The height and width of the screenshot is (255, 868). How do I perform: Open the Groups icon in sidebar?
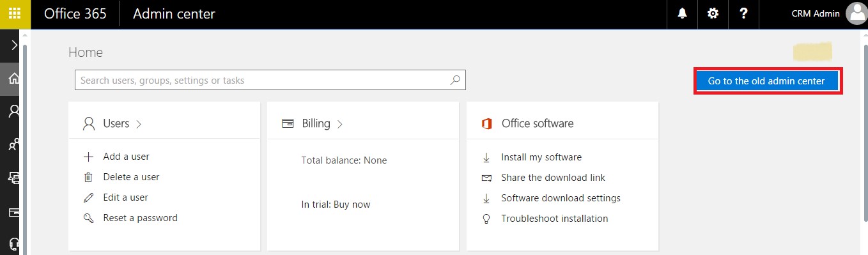coord(13,145)
